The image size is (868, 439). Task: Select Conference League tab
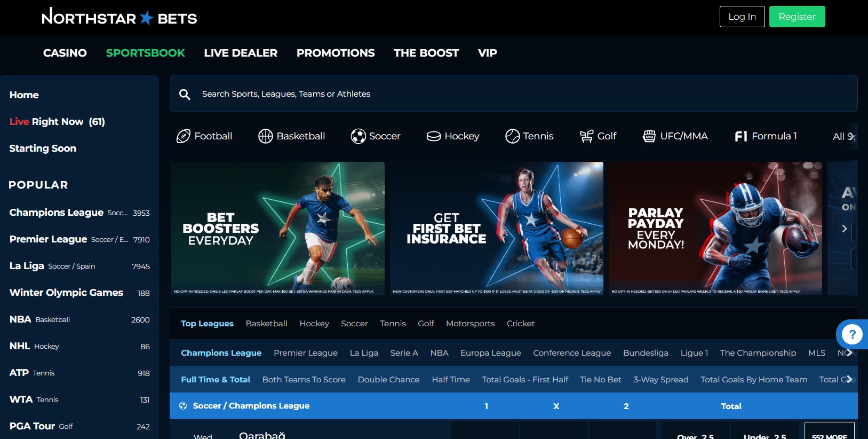pos(572,353)
